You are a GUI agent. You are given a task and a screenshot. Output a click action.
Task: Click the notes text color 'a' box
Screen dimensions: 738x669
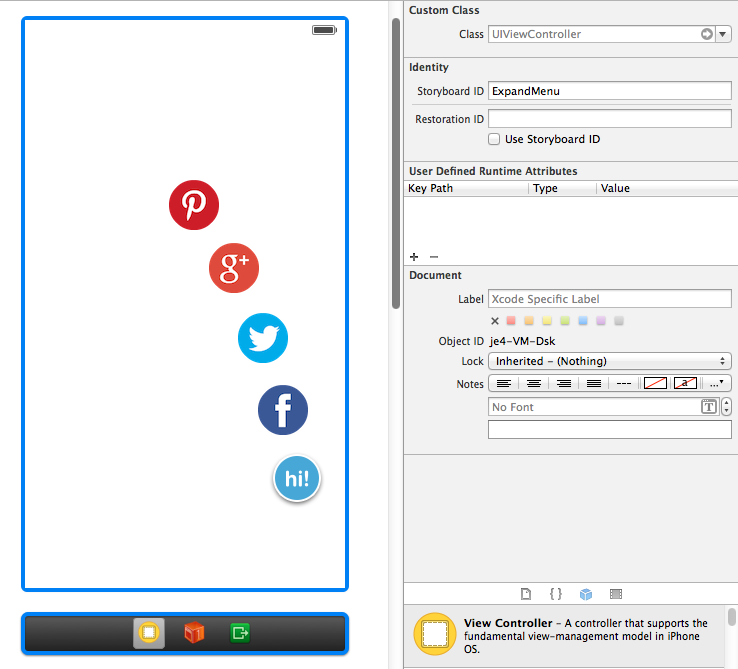pos(685,383)
